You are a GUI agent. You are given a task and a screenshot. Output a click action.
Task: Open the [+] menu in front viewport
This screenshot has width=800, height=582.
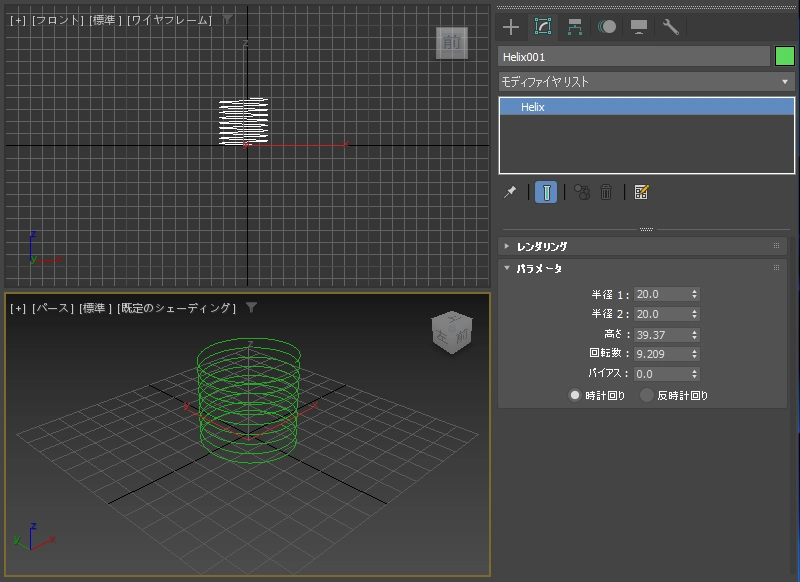pyautogui.click(x=18, y=20)
